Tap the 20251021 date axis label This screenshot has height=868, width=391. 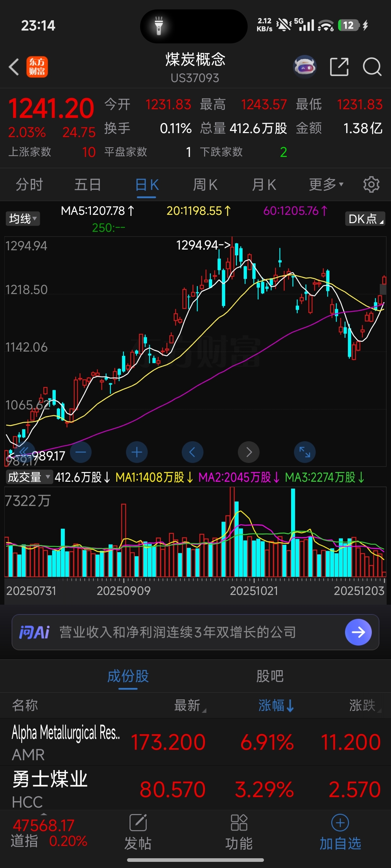point(254,591)
